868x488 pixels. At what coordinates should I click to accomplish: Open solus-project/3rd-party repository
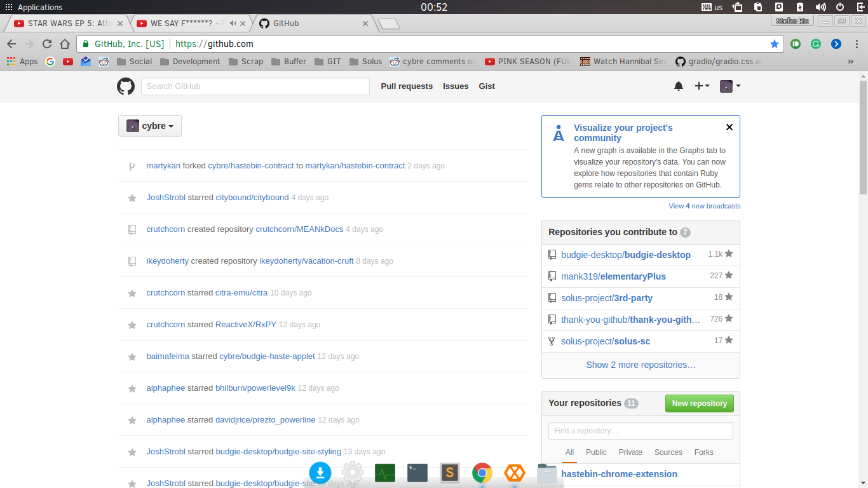[607, 298]
